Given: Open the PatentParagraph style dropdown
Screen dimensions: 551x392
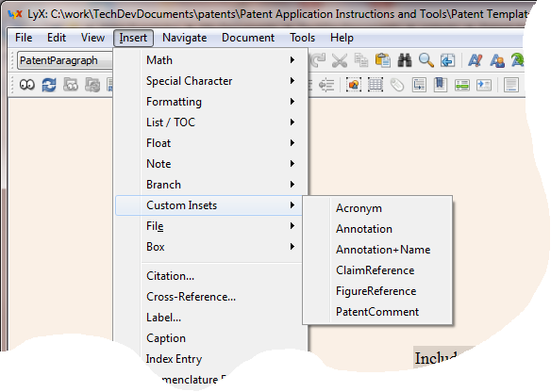Looking at the screenshot, I should pyautogui.click(x=65, y=60).
